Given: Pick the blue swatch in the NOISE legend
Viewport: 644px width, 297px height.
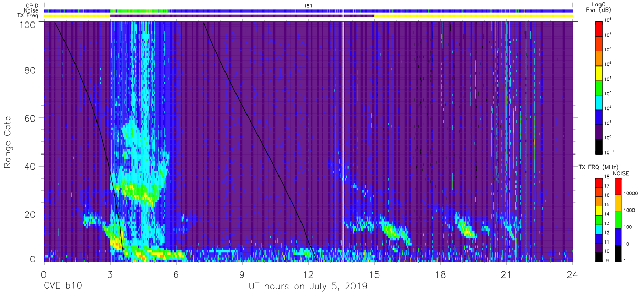Looking at the screenshot, I should point(617,237).
